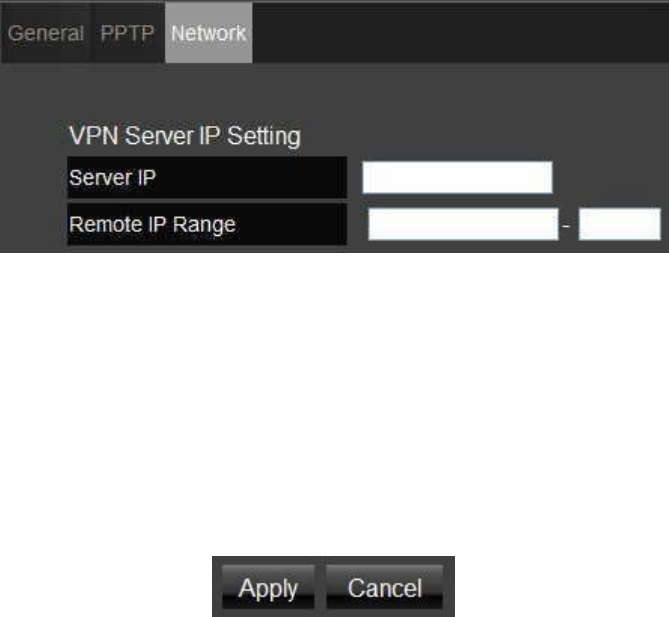669x617 pixels.
Task: Click the VPN Server IP Setting heading
Action: point(185,136)
